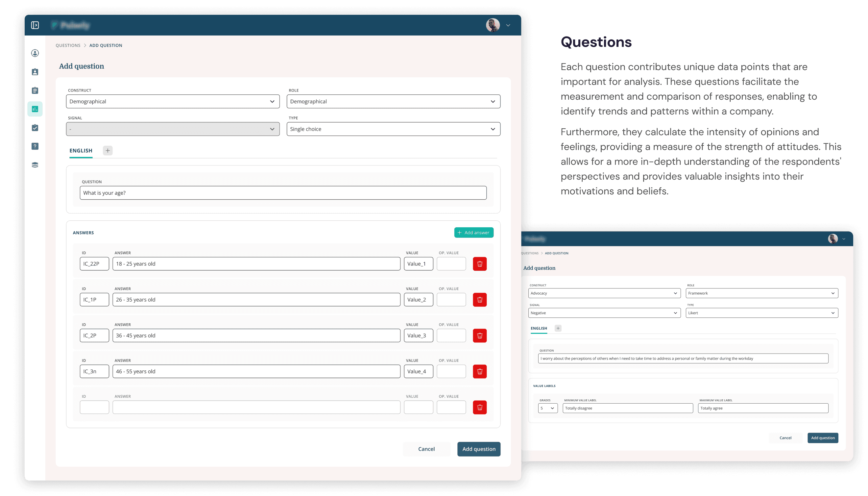Open the question mark sidebar icon
This screenshot has height=496, width=868.
click(x=35, y=146)
